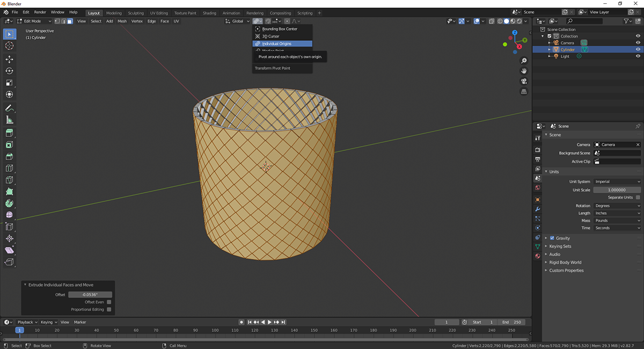Open the Length units dropdown
The height and width of the screenshot is (349, 644).
pyautogui.click(x=617, y=213)
